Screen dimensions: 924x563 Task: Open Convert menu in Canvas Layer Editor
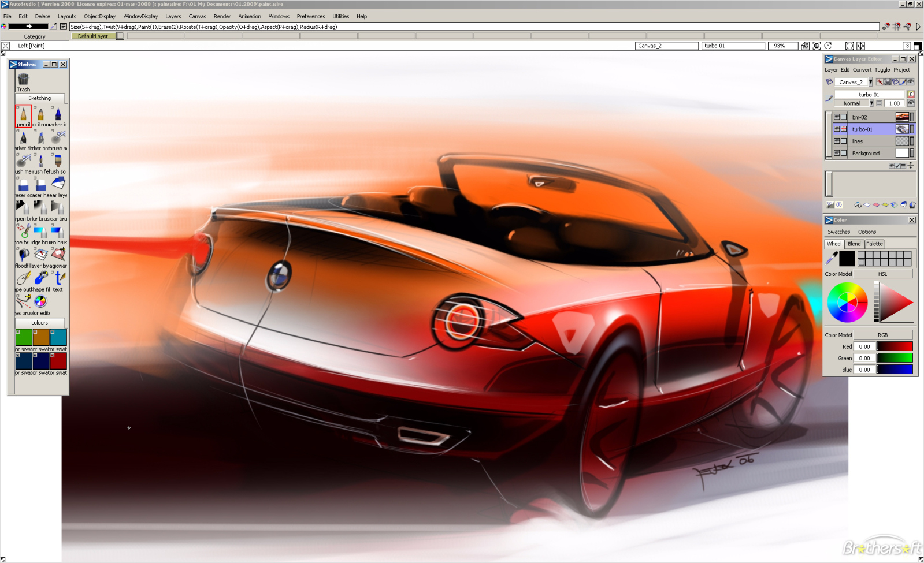[x=862, y=69]
